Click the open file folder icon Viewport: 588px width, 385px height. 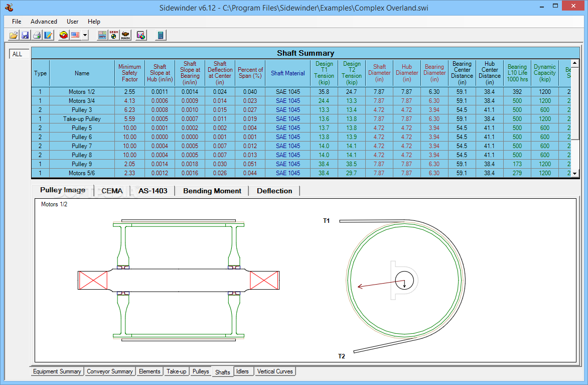coord(14,35)
